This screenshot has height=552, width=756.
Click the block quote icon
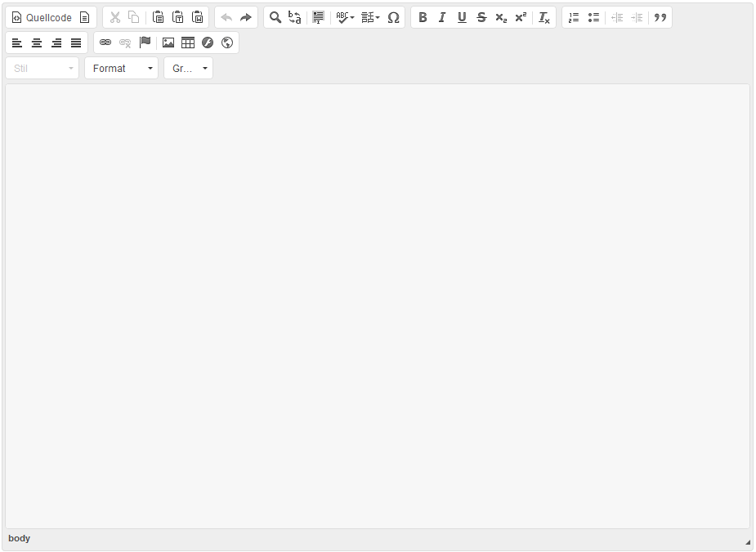point(660,17)
